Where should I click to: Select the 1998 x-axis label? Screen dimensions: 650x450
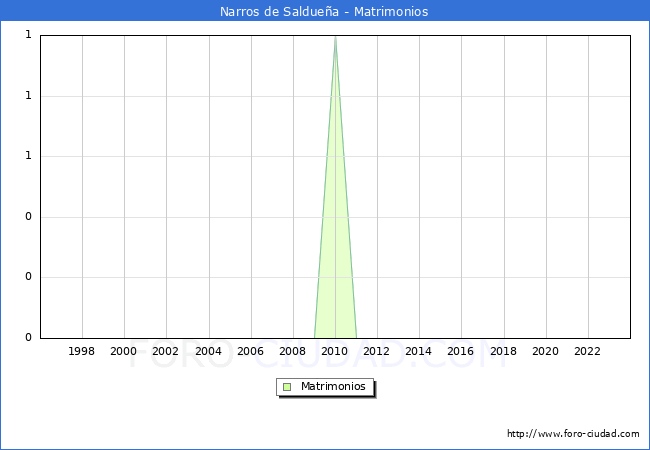[x=81, y=351]
